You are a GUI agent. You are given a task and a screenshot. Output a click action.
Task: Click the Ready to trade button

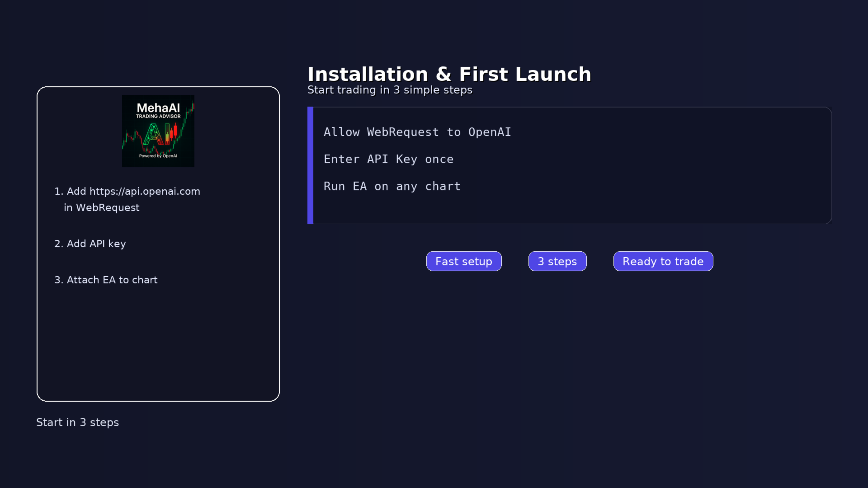coord(663,261)
